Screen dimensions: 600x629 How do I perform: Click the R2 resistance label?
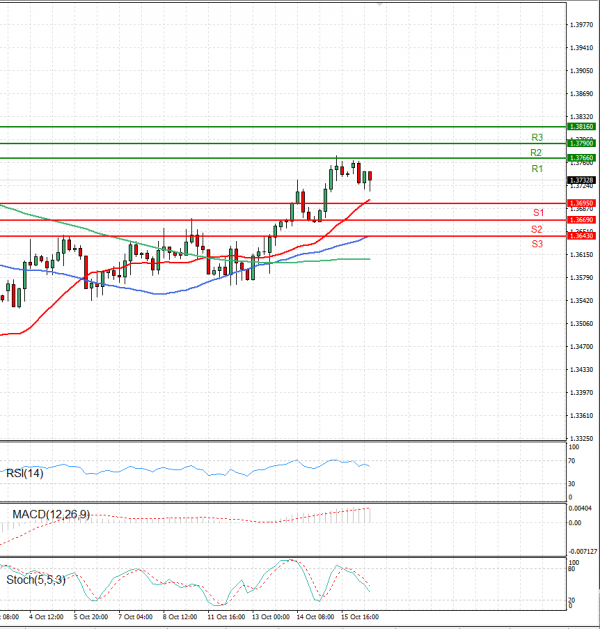tap(536, 153)
